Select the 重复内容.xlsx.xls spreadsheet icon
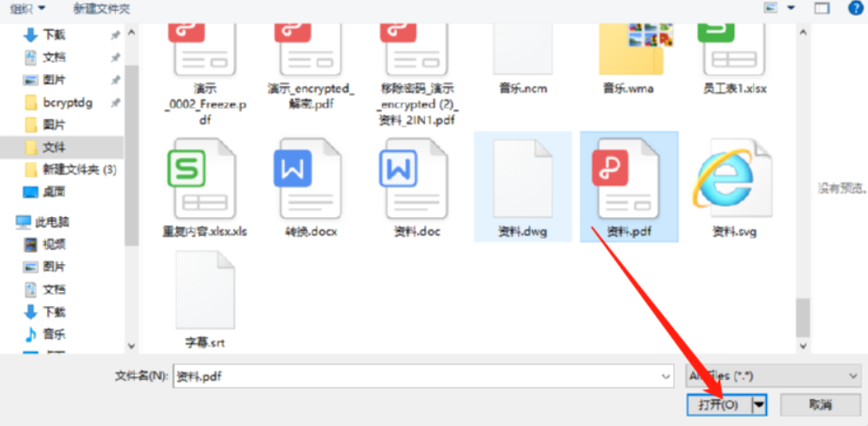This screenshot has height=426, width=868. [201, 179]
